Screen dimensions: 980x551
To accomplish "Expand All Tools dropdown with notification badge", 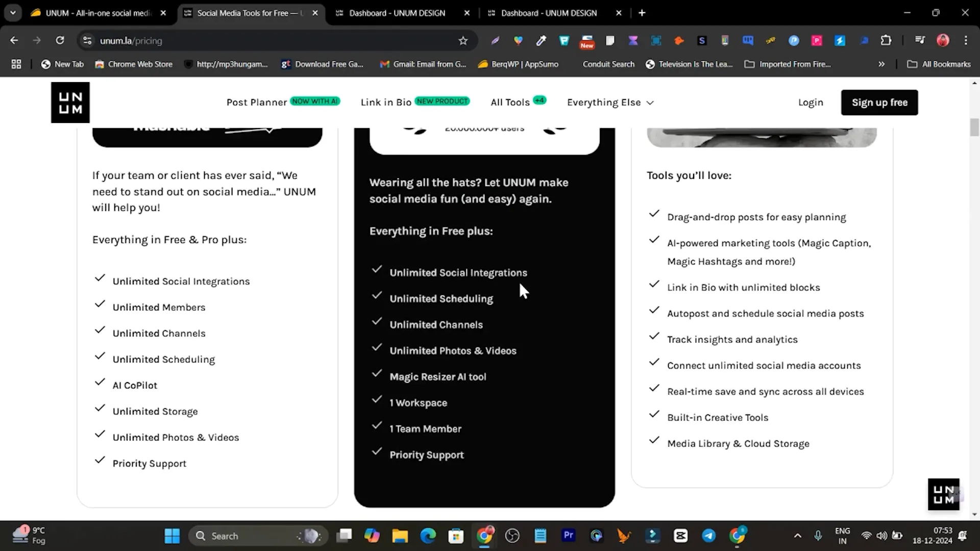I will coord(518,102).
